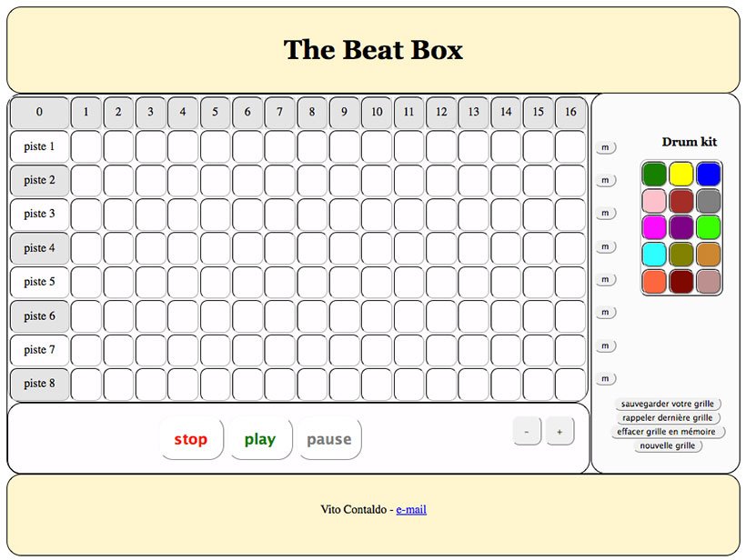Create a nouvelle grille
746x560 pixels.
coord(667,446)
